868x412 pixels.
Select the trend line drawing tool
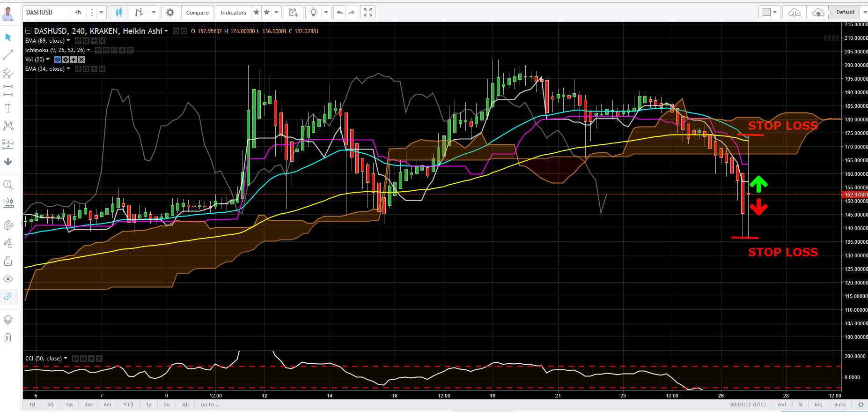[x=8, y=55]
